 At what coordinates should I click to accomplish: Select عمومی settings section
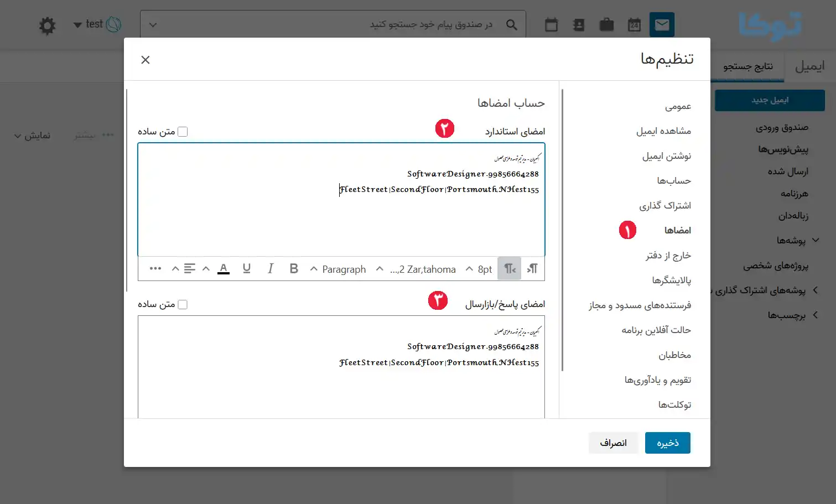(678, 106)
